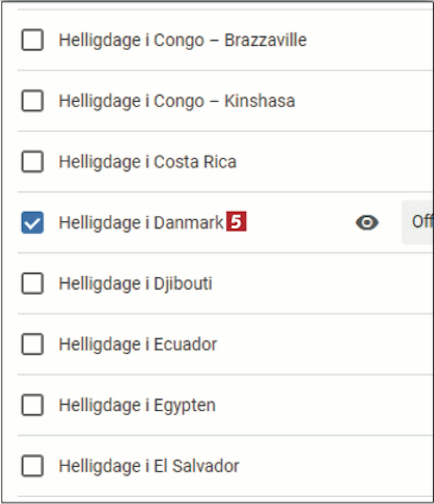This screenshot has width=434, height=504.
Task: Click the Helligdage i Congo – Brazzaville text
Action: 183,40
